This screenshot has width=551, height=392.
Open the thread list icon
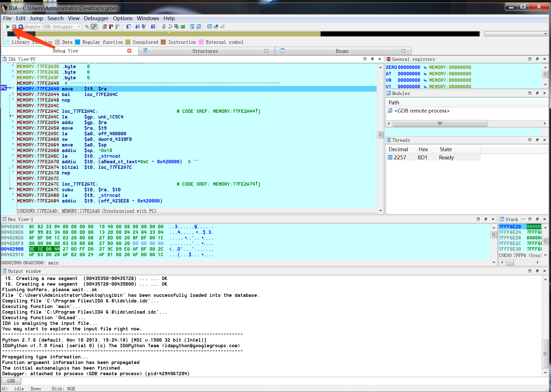(x=137, y=27)
